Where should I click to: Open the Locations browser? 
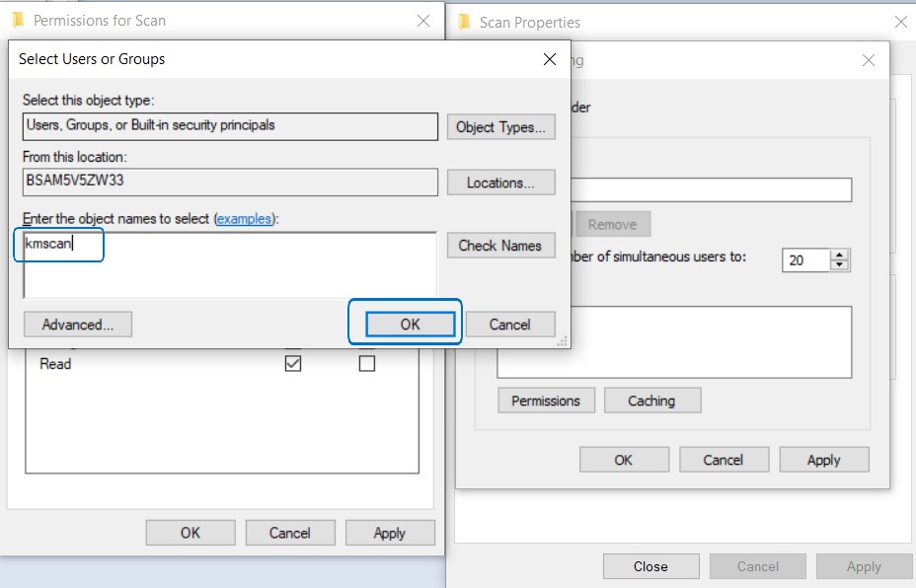[500, 183]
